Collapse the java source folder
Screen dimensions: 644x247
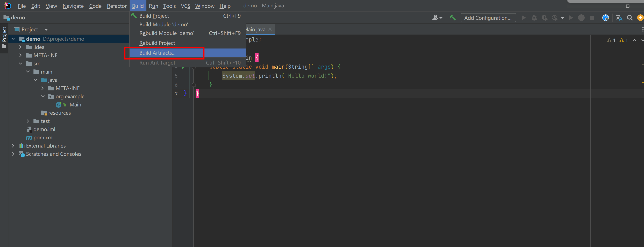35,80
